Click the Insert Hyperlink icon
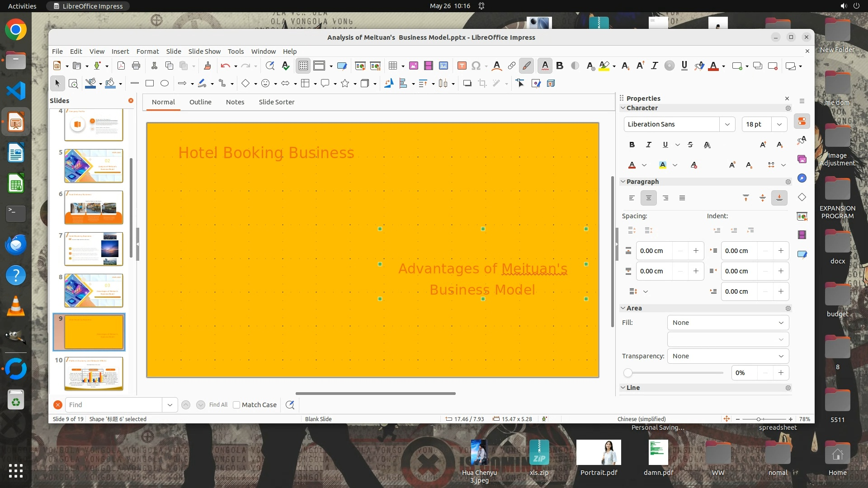Screen dimensions: 868x488 [x=512, y=66]
